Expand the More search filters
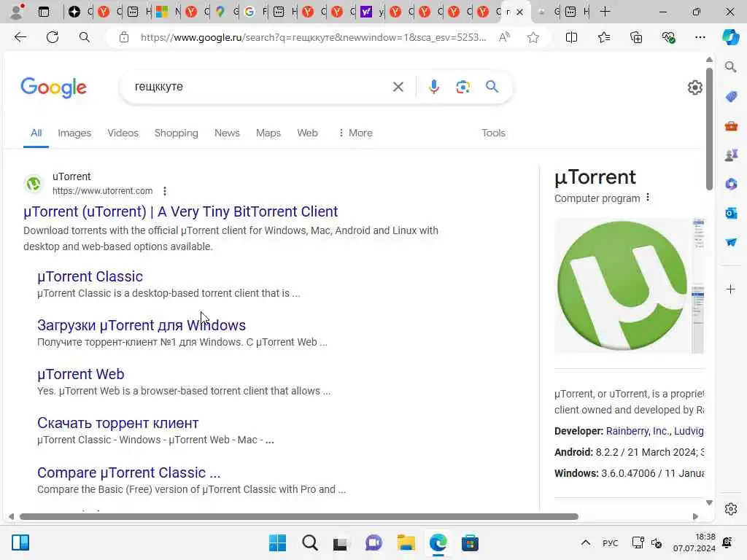Image resolution: width=747 pixels, height=560 pixels. (355, 133)
